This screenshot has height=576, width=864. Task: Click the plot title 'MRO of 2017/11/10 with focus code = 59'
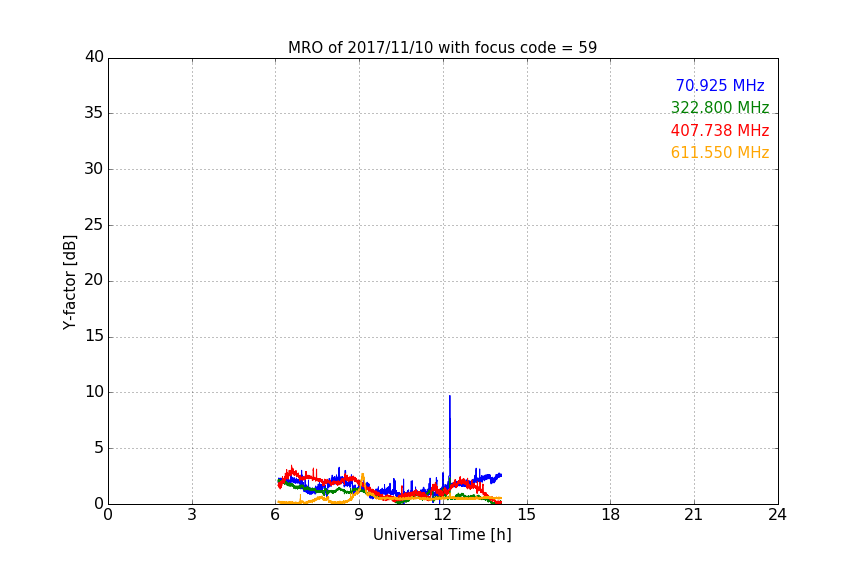click(442, 48)
